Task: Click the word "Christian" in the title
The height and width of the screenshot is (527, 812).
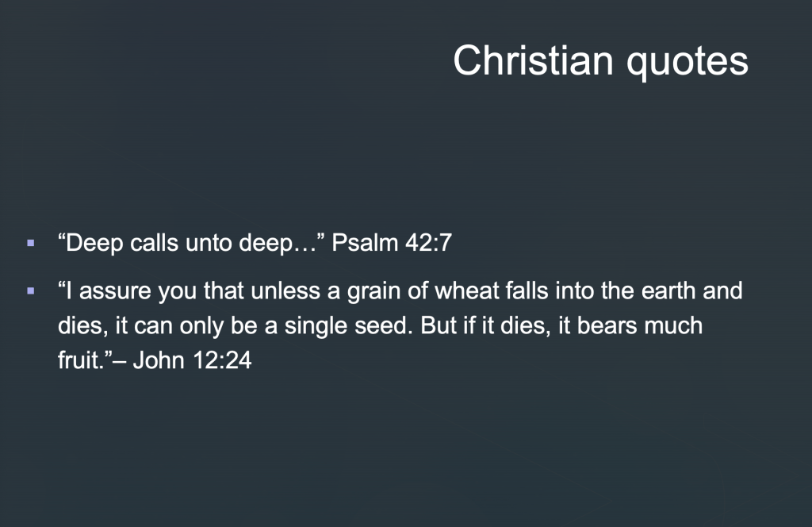Action: (534, 61)
